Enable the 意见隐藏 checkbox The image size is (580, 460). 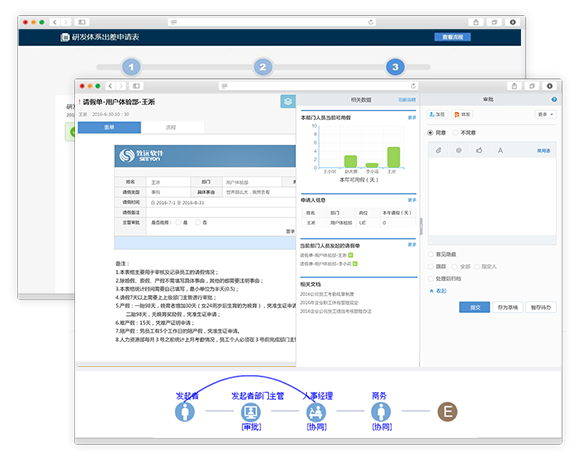pos(431,254)
